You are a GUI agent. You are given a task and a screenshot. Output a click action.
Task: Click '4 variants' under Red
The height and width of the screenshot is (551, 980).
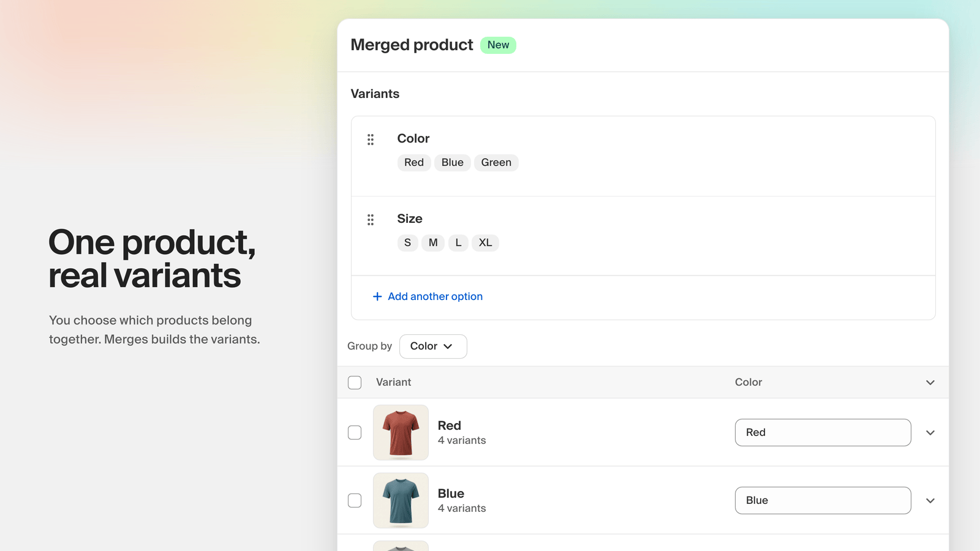pos(462,440)
